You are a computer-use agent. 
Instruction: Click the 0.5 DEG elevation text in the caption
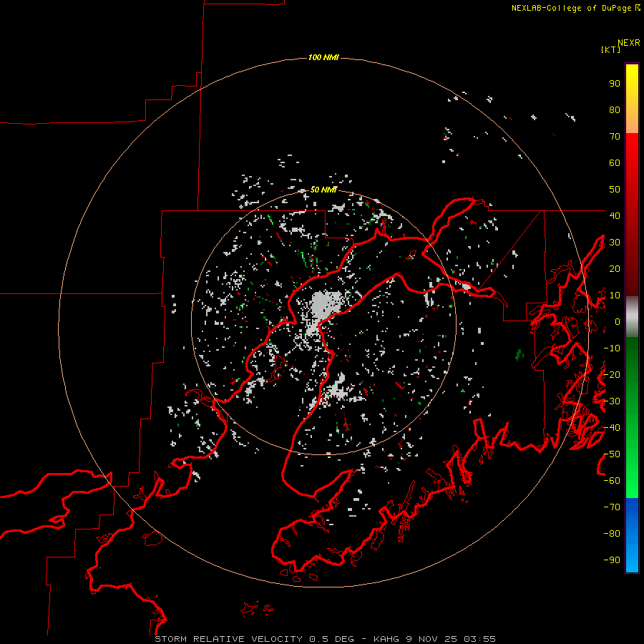(331, 639)
